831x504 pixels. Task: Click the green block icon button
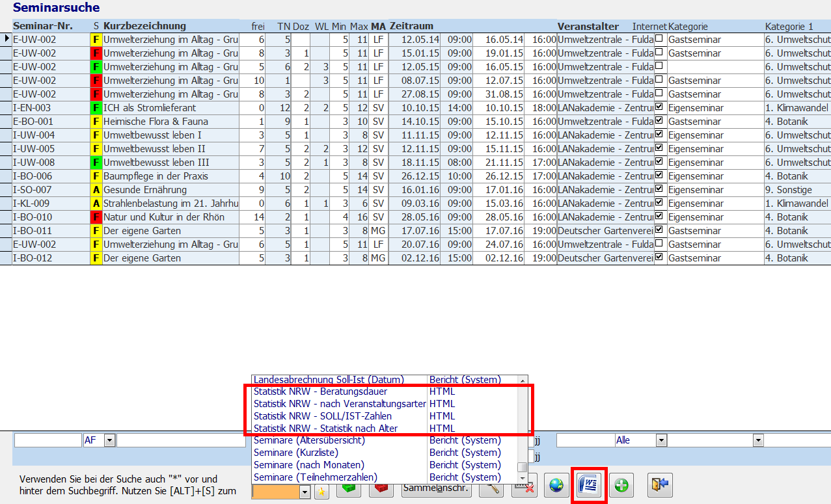(x=349, y=489)
